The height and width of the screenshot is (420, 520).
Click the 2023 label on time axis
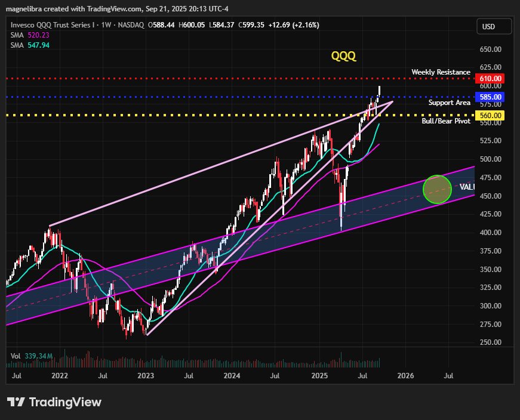pyautogui.click(x=146, y=376)
